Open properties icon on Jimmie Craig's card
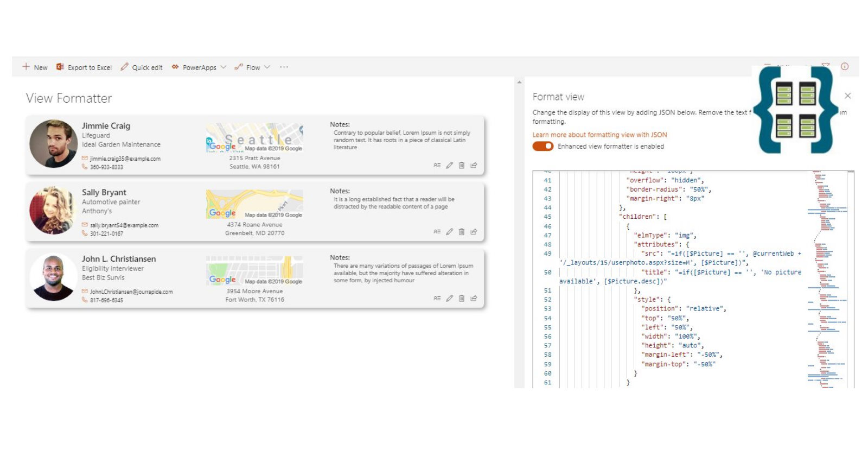This screenshot has height=456, width=868. pos(437,165)
